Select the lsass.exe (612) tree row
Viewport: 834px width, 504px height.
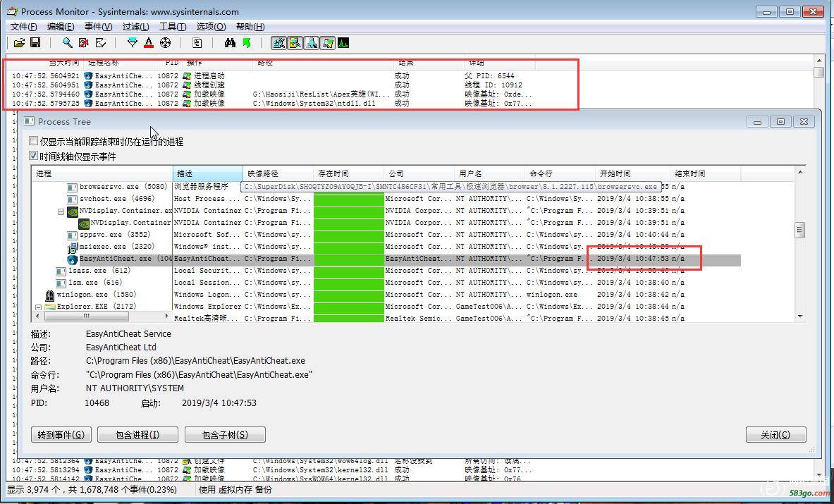tap(386, 271)
